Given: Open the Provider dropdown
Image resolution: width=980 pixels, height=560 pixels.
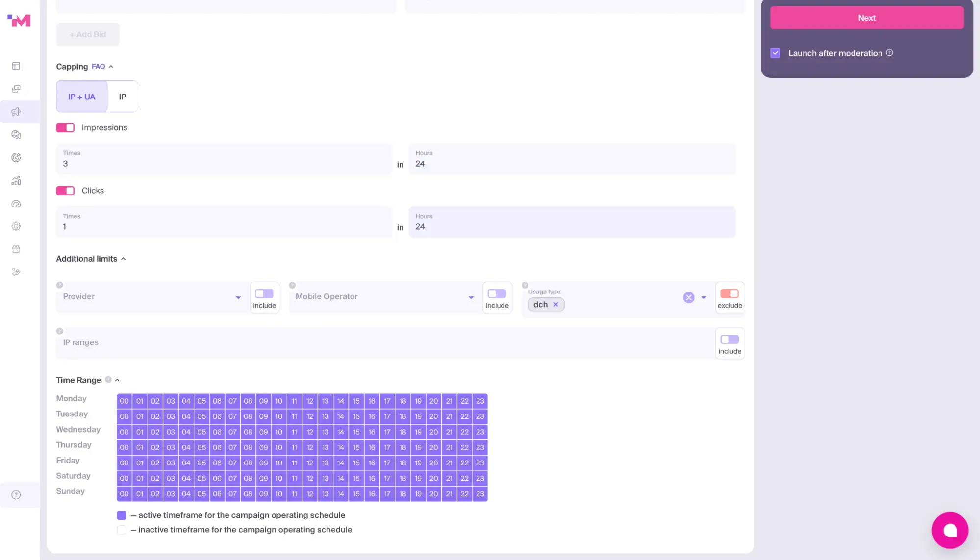Looking at the screenshot, I should [x=152, y=297].
